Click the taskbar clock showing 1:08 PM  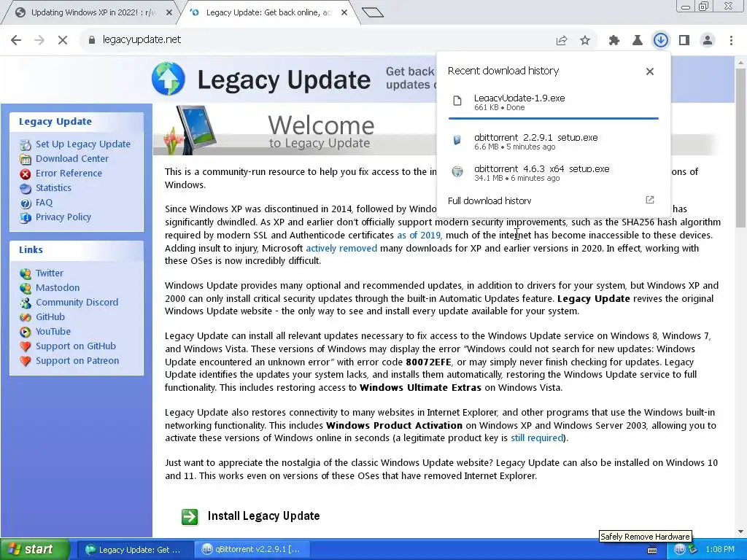point(720,550)
